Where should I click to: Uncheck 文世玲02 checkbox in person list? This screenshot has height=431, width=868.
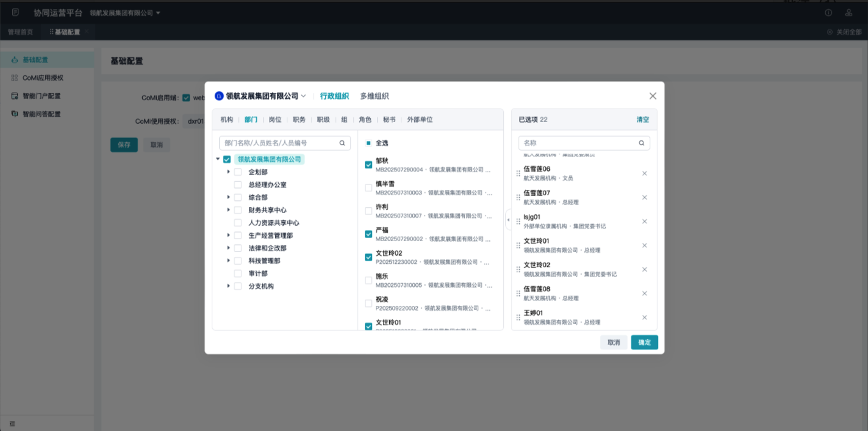click(368, 258)
